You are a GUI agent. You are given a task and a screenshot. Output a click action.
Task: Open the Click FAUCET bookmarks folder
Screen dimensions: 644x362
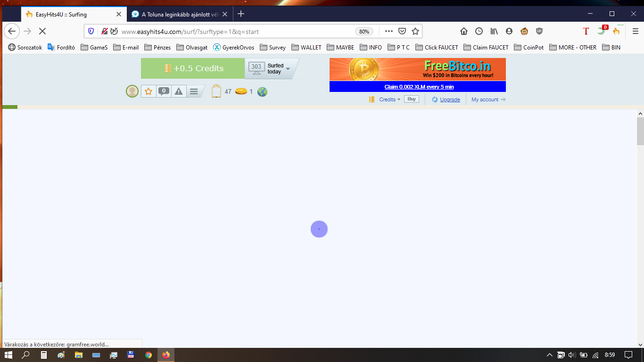(x=437, y=47)
